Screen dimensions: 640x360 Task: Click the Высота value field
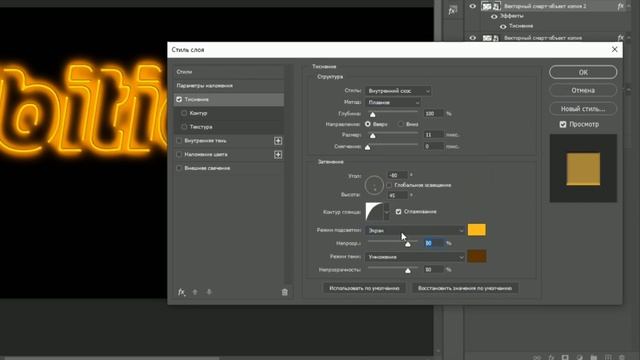point(397,196)
